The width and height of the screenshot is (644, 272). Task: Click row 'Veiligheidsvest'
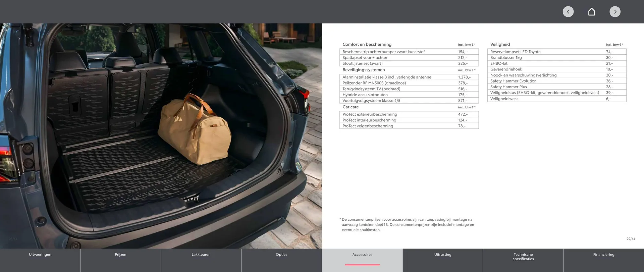557,99
